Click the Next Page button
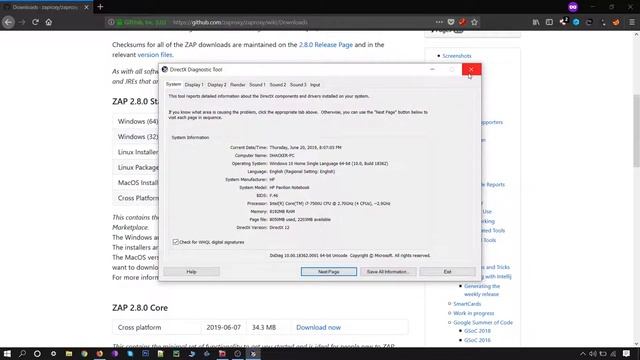This screenshot has width=640, height=360. point(329,272)
